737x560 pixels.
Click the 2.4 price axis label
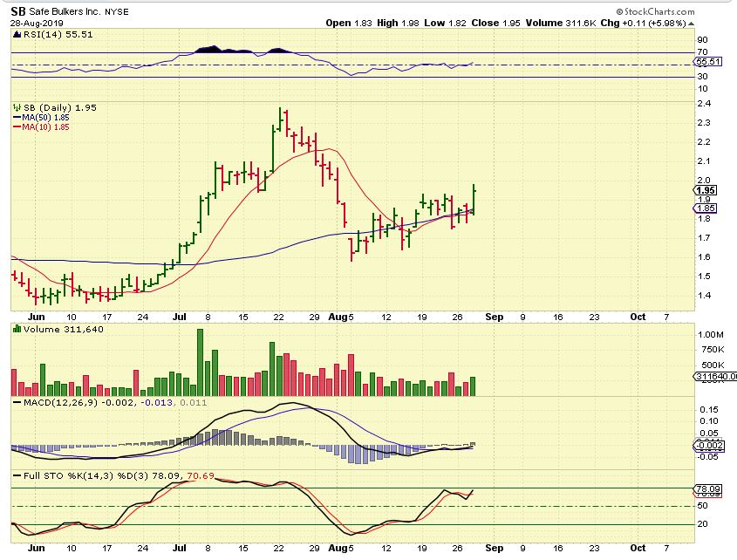click(704, 104)
